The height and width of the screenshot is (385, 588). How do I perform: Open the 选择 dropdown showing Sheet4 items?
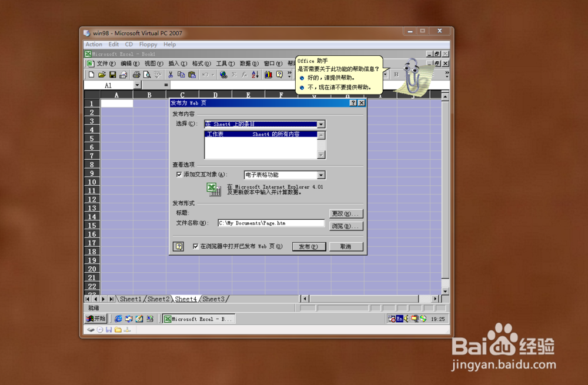[321, 124]
